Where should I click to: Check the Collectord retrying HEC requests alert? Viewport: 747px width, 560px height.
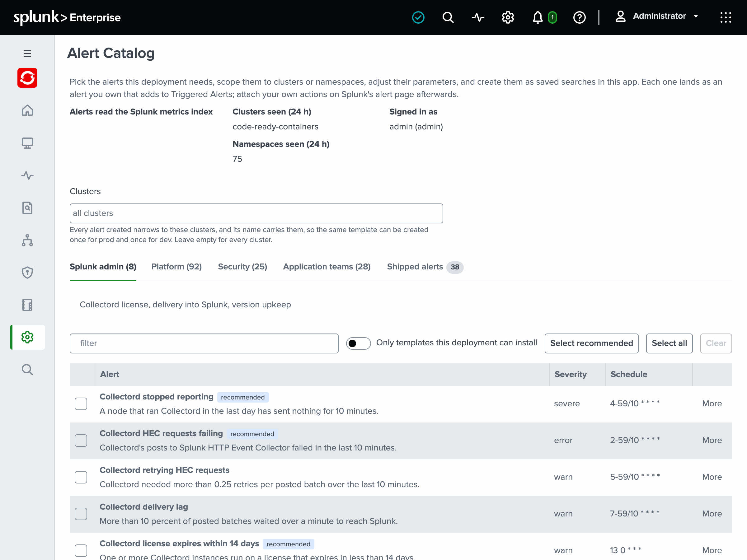(x=81, y=477)
